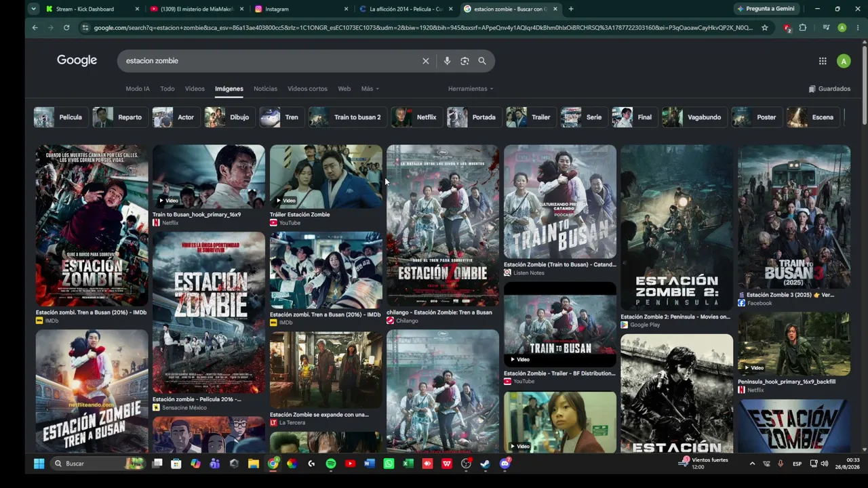Switch to the Videos results tab

click(x=195, y=89)
